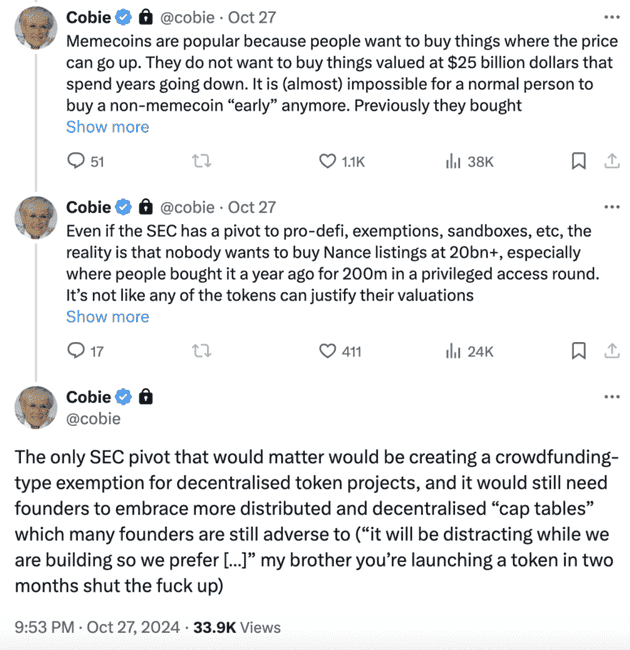The width and height of the screenshot is (630, 650).
Task: Open replies on the Memecoins tweet (51)
Action: (x=85, y=161)
